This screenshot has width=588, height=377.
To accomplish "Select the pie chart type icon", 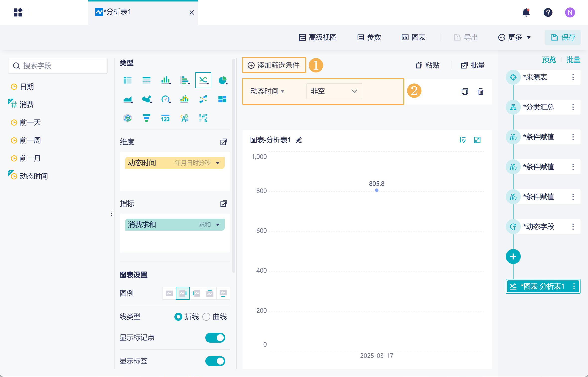I will 222,80.
